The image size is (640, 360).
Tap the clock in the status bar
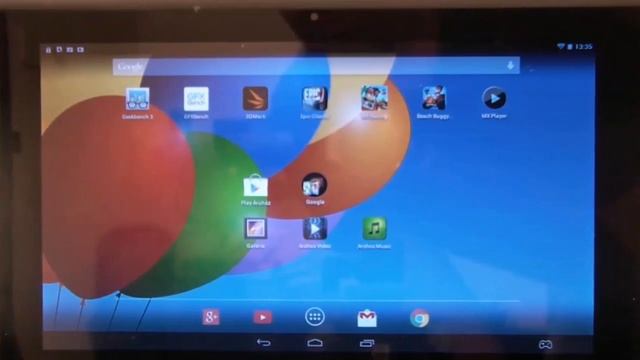(584, 47)
